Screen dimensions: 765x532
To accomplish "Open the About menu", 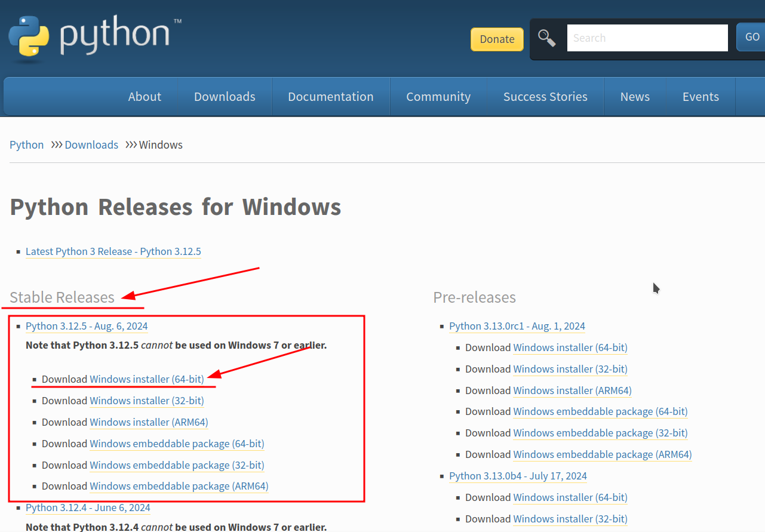I will click(145, 97).
